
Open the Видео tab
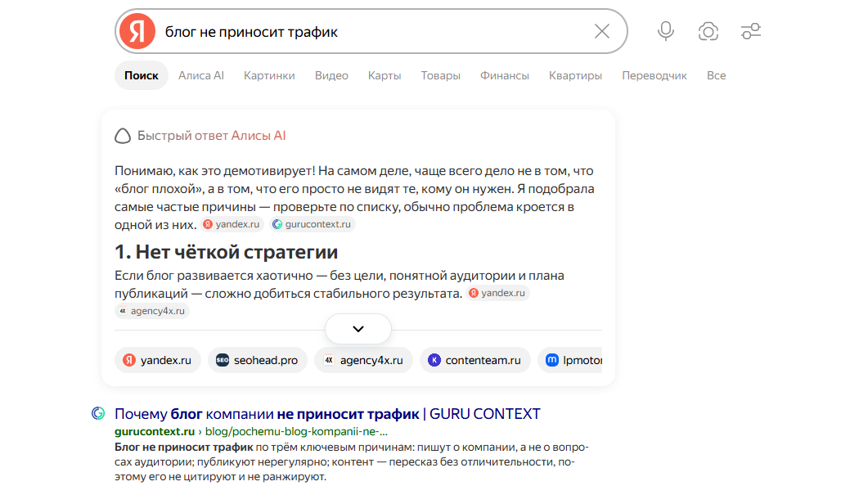[331, 75]
